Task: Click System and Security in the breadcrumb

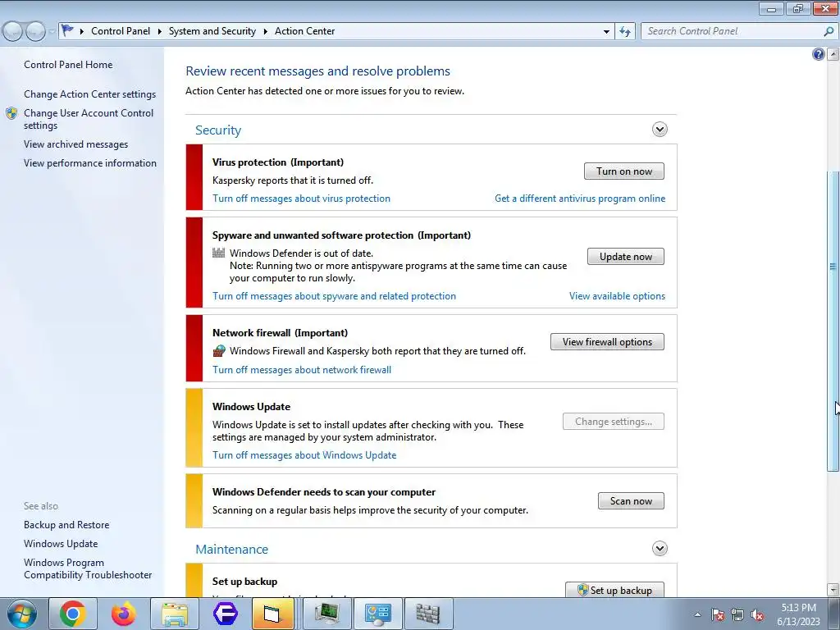Action: [212, 31]
